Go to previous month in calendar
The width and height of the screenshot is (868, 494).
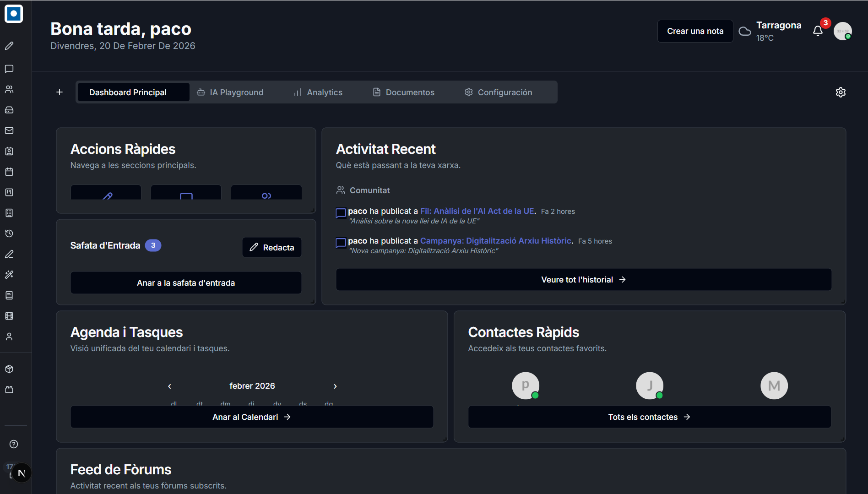click(x=169, y=386)
